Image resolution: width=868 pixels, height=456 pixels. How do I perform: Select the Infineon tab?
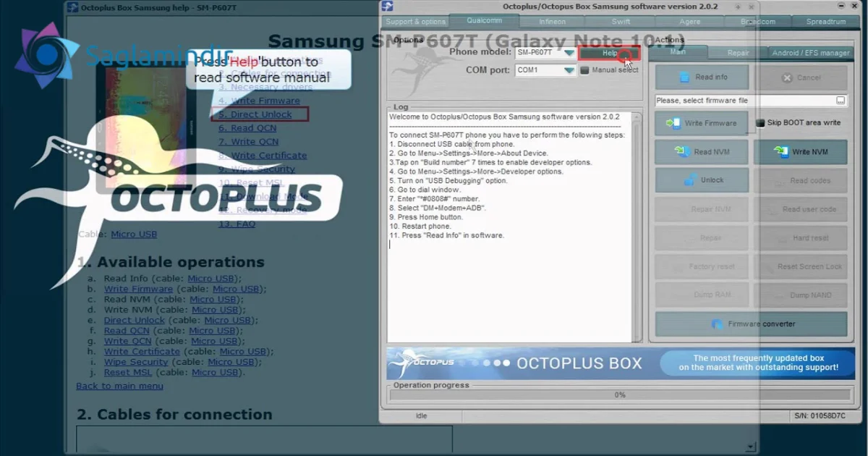553,22
